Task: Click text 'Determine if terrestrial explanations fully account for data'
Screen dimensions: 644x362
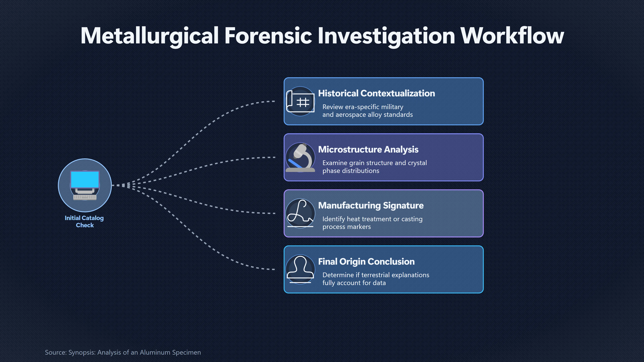Action: point(376,279)
